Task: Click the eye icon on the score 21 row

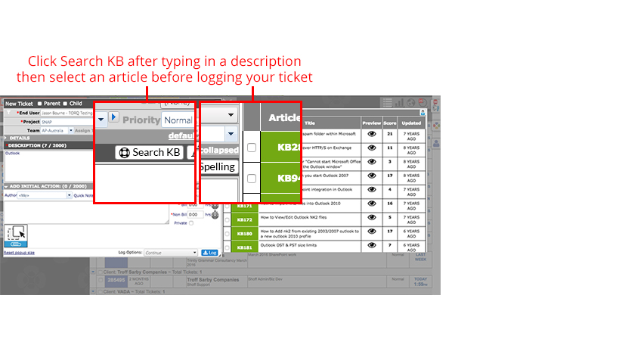Action: pyautogui.click(x=372, y=134)
